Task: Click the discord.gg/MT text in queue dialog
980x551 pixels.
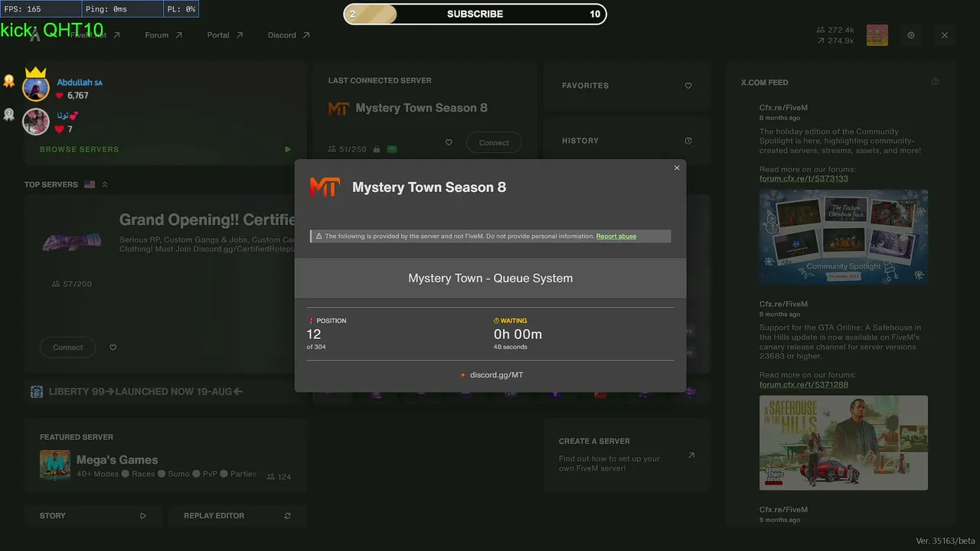Action: coord(497,375)
